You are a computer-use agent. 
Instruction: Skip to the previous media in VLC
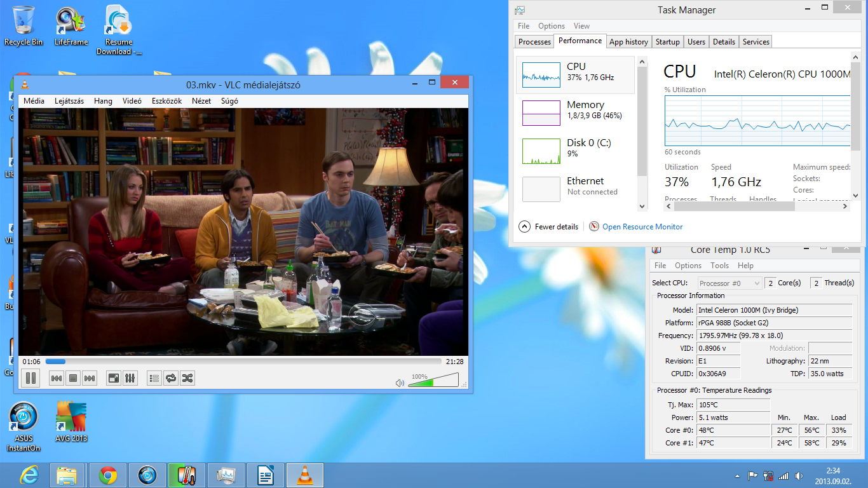pyautogui.click(x=57, y=378)
